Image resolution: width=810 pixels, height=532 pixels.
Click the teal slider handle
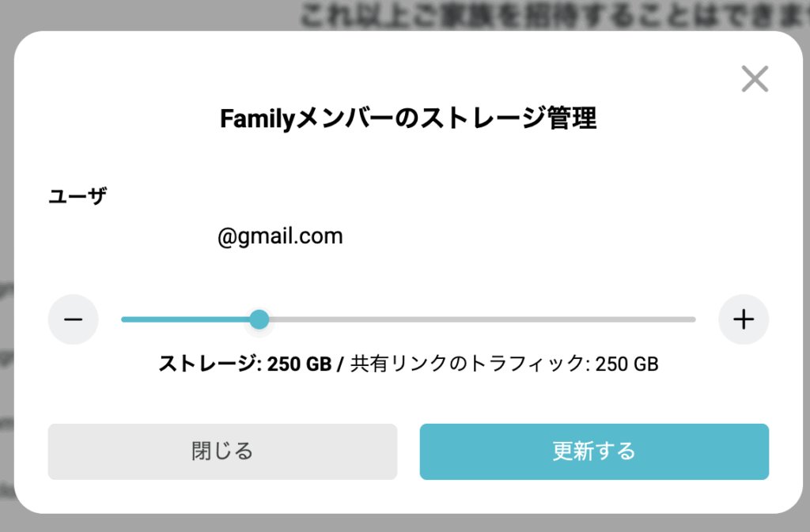pos(260,319)
